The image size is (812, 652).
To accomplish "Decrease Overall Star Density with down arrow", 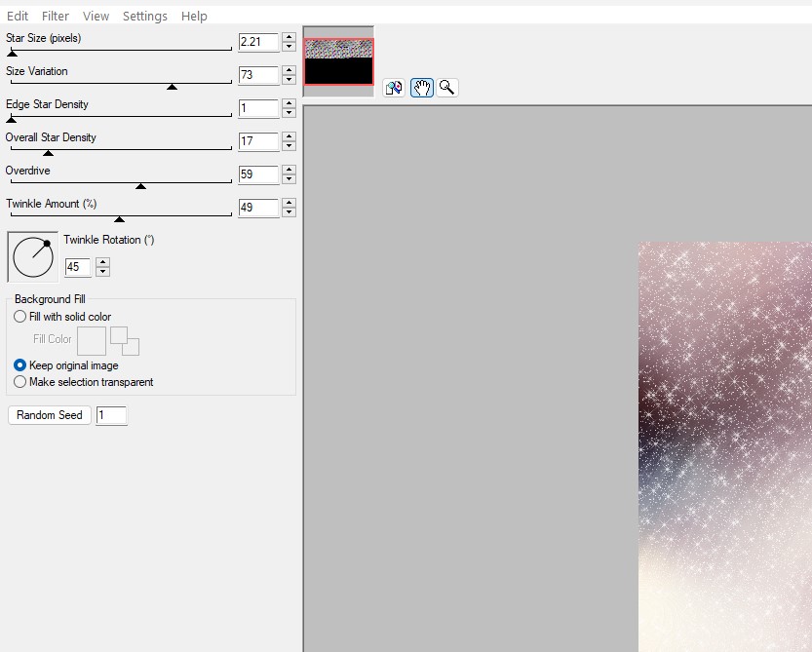I will (289, 146).
